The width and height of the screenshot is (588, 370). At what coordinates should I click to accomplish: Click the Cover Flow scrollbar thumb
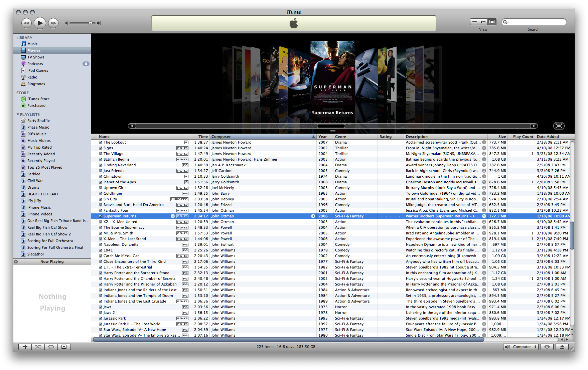pyautogui.click(x=331, y=126)
